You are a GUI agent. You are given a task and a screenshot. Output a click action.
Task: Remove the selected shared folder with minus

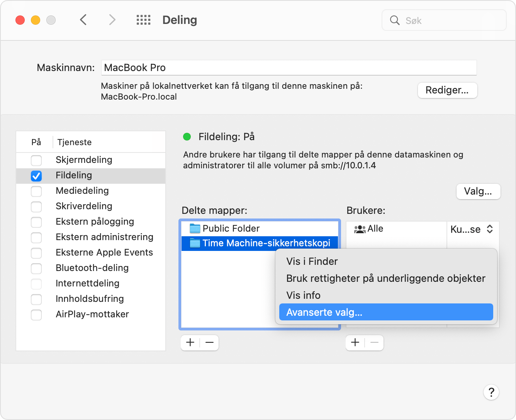coord(209,342)
